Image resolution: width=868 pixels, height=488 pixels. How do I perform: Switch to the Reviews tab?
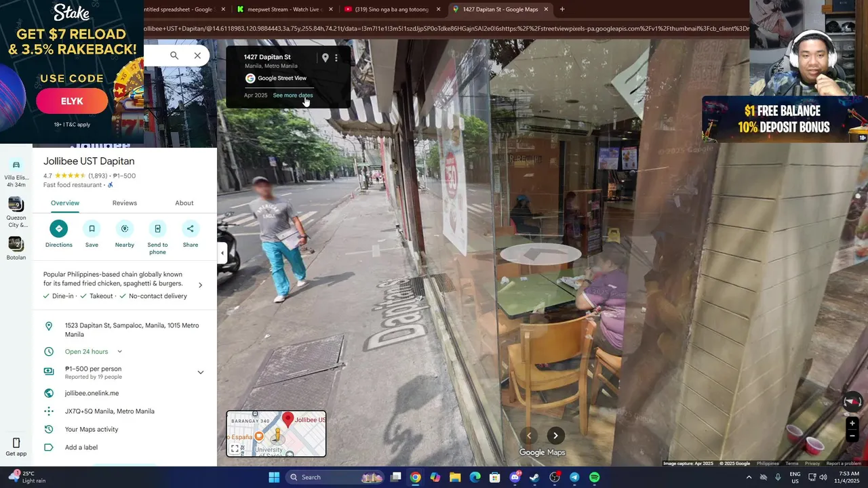(x=125, y=203)
